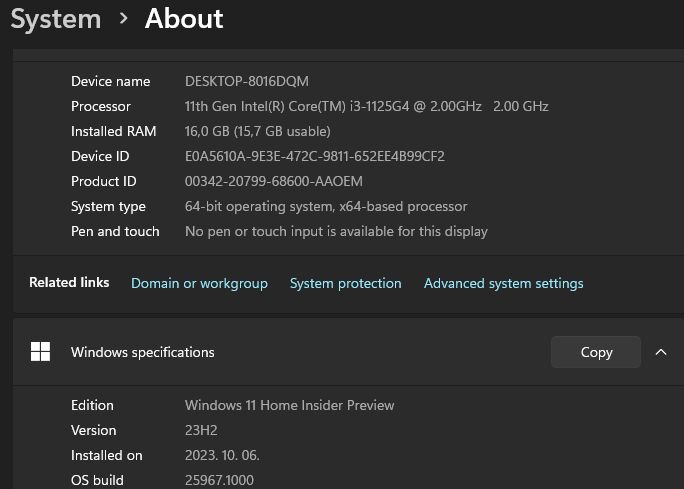The width and height of the screenshot is (684, 489).
Task: Select installed RAM value 16,0 GB
Action: pos(257,131)
